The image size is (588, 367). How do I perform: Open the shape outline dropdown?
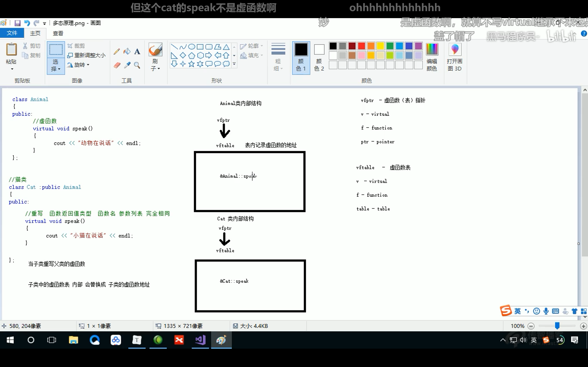[252, 46]
